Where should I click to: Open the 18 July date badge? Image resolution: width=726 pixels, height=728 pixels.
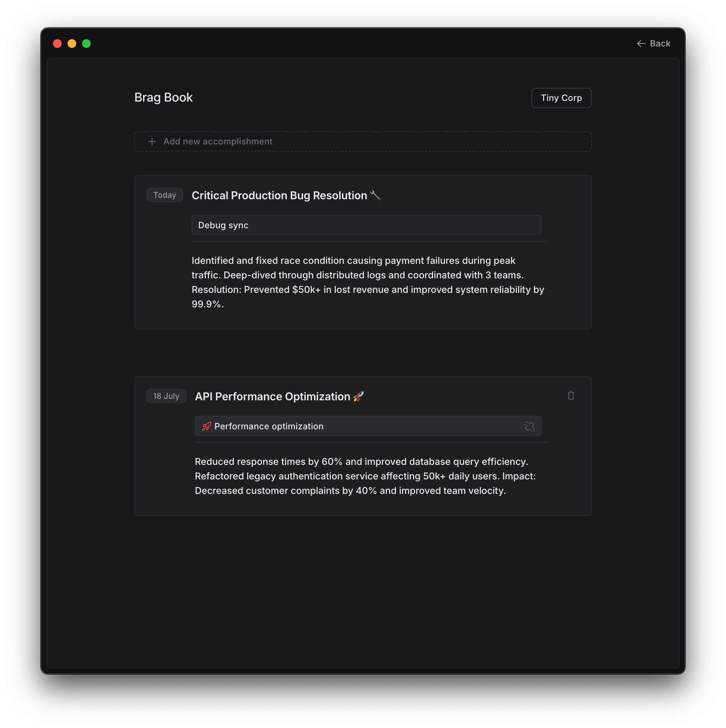coord(166,396)
